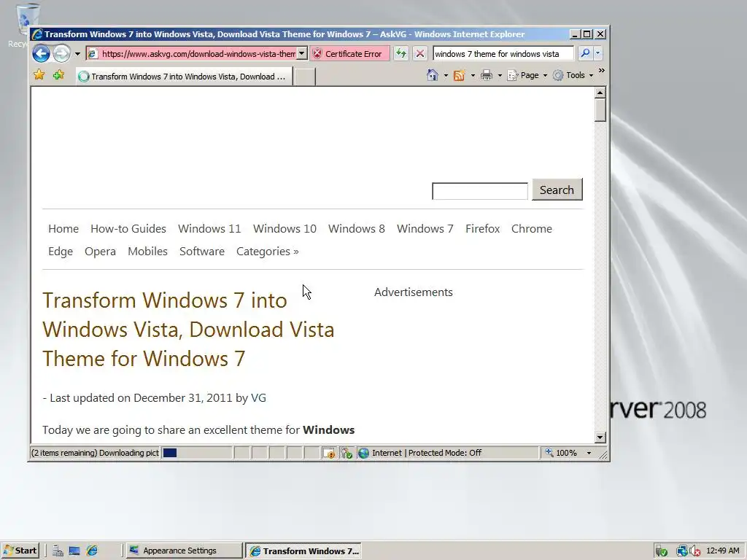The height and width of the screenshot is (560, 747).
Task: Expand the address bar history dropdown
Action: [x=302, y=54]
